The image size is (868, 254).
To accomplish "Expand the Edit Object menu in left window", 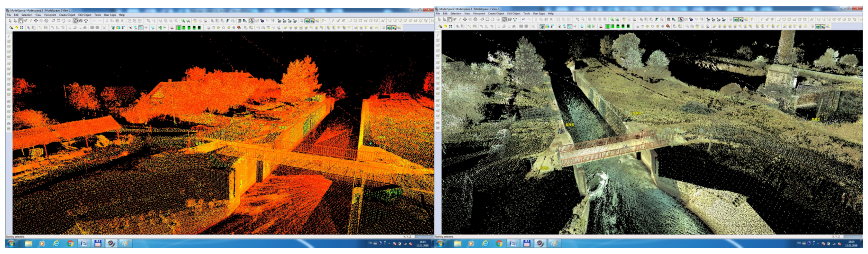I will pos(85,15).
